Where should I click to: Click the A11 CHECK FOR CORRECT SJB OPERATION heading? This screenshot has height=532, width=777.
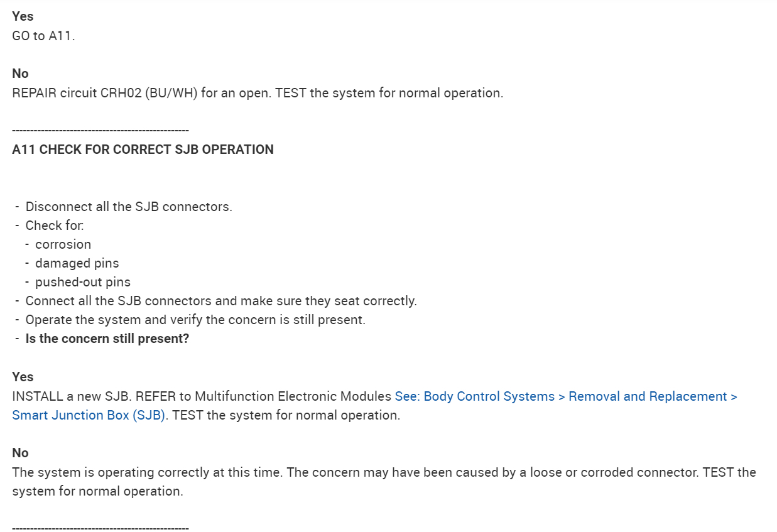pos(143,149)
